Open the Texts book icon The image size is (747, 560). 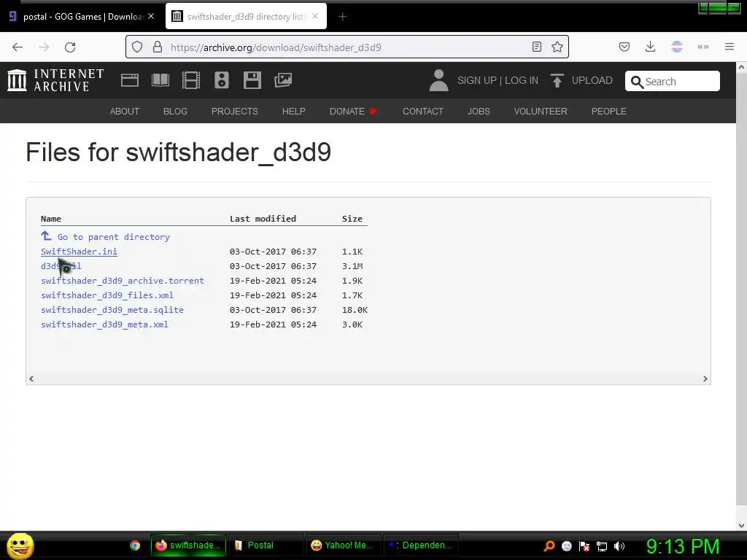160,80
